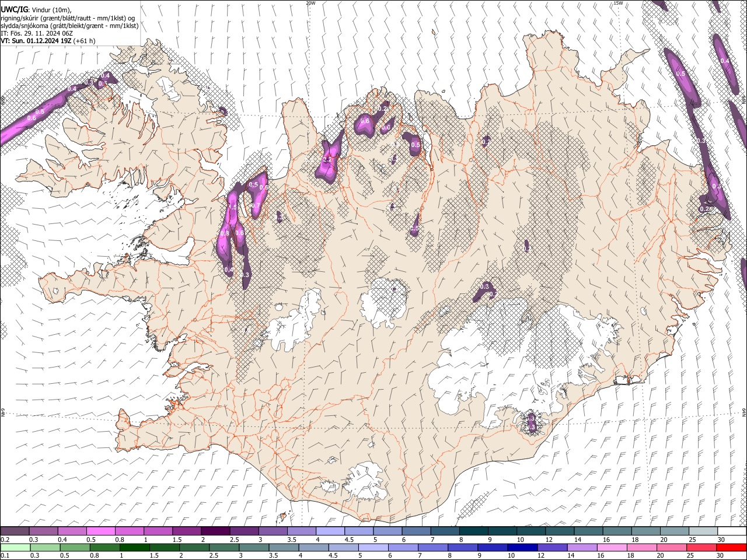
Task: Click the dark teal swatch labeled 8 in the upper legend
Action: (473, 531)
